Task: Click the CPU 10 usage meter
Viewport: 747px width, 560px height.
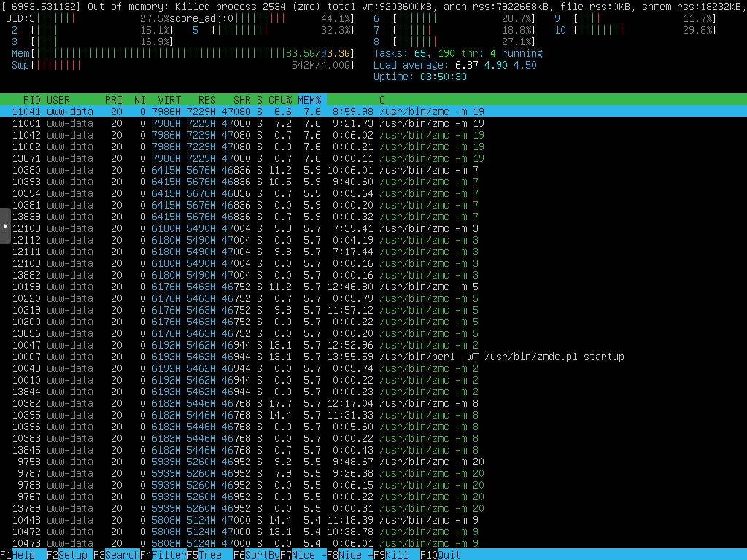Action: tap(635, 30)
